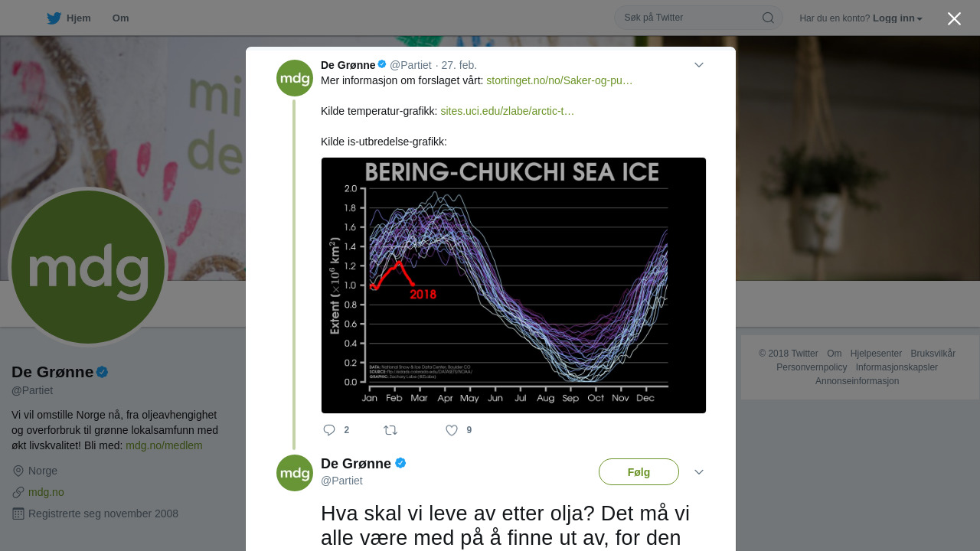This screenshot has width=980, height=551.
Task: Open the Om menu item
Action: pyautogui.click(x=120, y=18)
